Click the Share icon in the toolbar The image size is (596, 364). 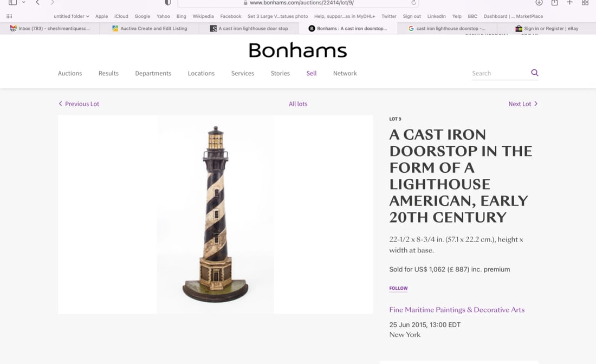coord(554,3)
